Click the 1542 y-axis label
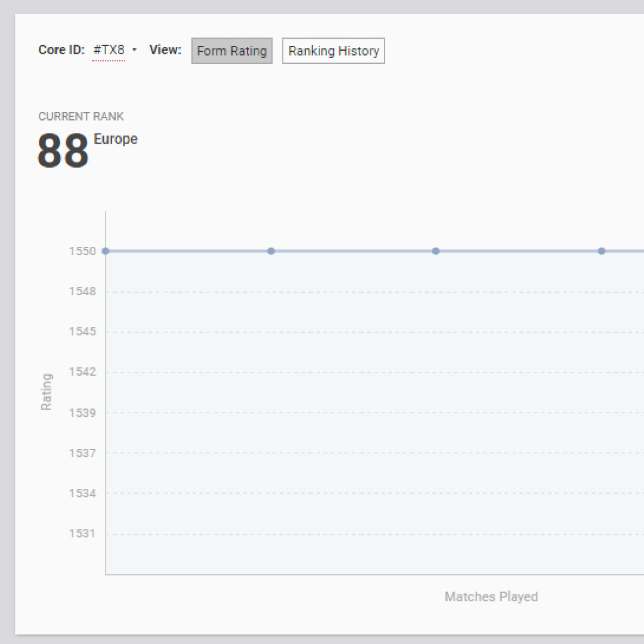The height and width of the screenshot is (644, 644). (x=82, y=372)
